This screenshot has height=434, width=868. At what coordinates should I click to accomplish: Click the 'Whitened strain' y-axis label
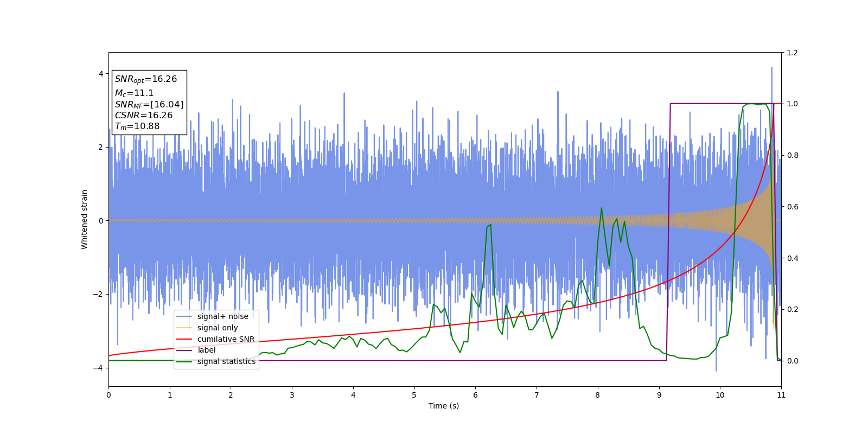coord(85,219)
